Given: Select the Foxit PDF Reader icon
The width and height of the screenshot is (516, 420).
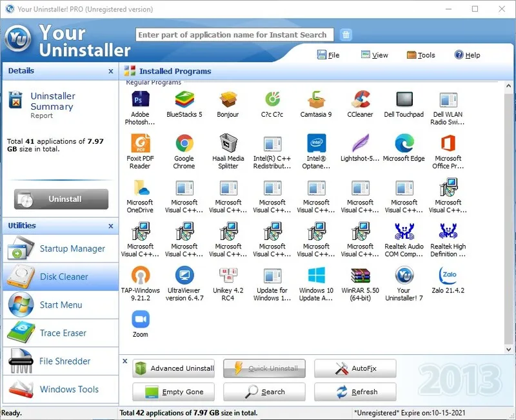Looking at the screenshot, I should (x=141, y=143).
